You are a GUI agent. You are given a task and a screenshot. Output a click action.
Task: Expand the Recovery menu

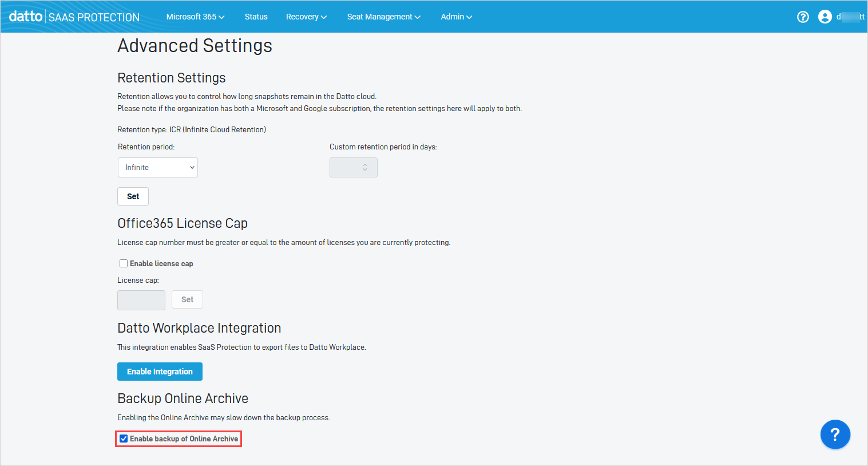306,17
